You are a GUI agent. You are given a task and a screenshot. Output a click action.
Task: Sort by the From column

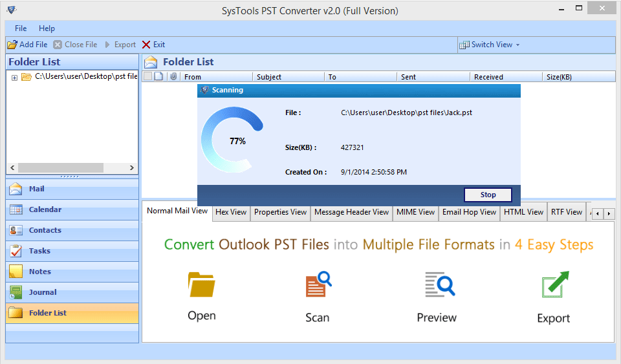(x=216, y=77)
